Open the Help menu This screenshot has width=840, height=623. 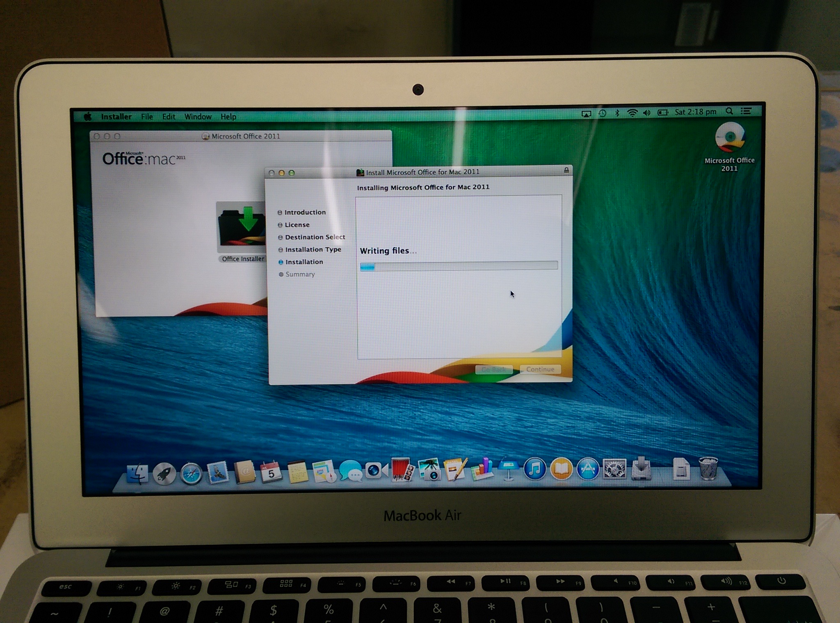[x=228, y=117]
